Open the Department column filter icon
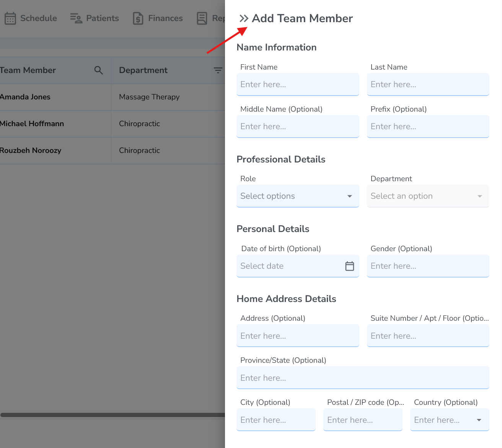Image resolution: width=502 pixels, height=448 pixels. (x=218, y=70)
